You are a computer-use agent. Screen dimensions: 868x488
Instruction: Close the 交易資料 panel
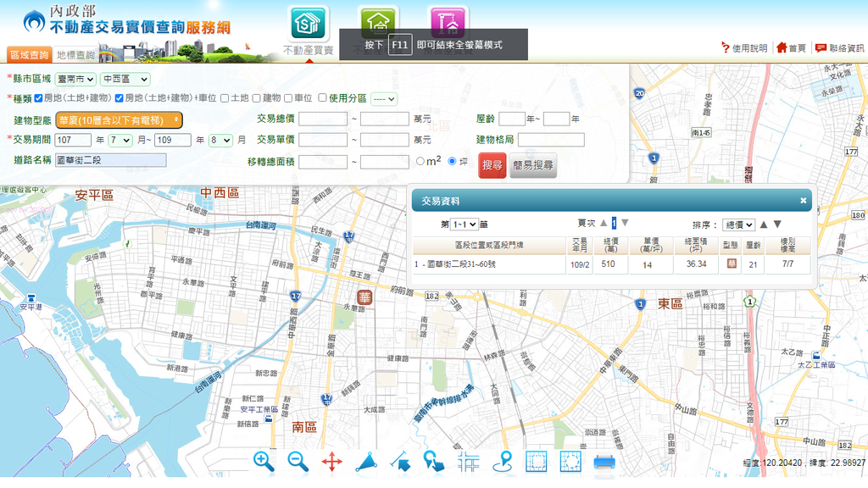[804, 201]
